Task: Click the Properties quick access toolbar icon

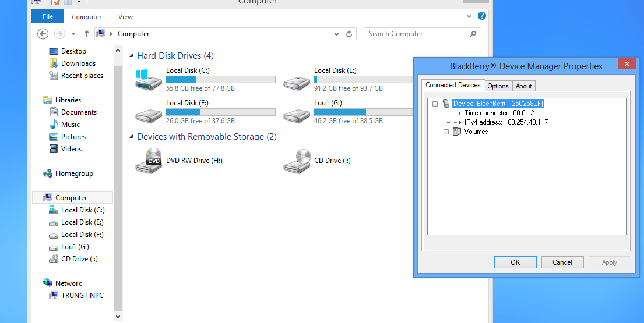Action: click(55, 2)
